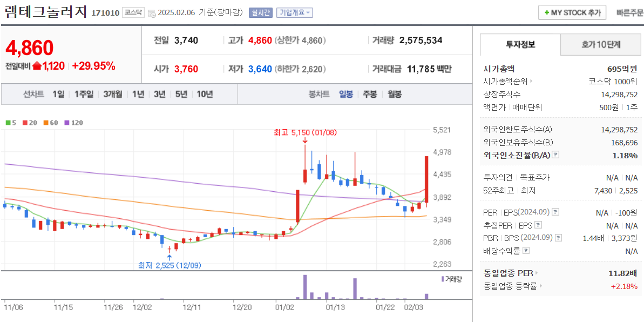Click the 동일업종 PER link
Viewport: 644px width, 322px height.
(509, 273)
